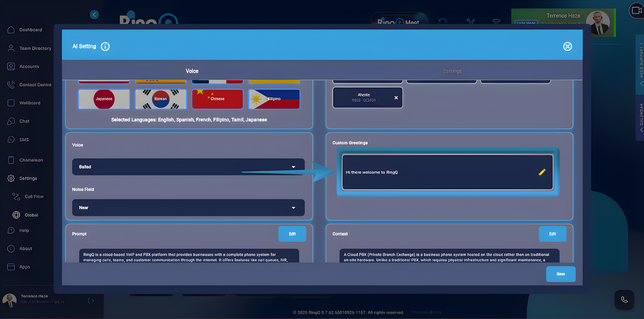The image size is (644, 319).
Task: Click the video camera icon top right
Action: click(637, 10)
